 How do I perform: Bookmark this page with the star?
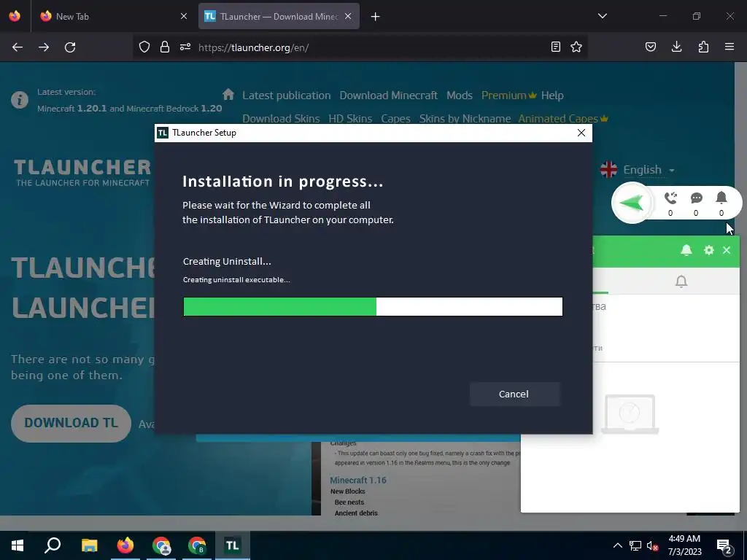pyautogui.click(x=576, y=47)
